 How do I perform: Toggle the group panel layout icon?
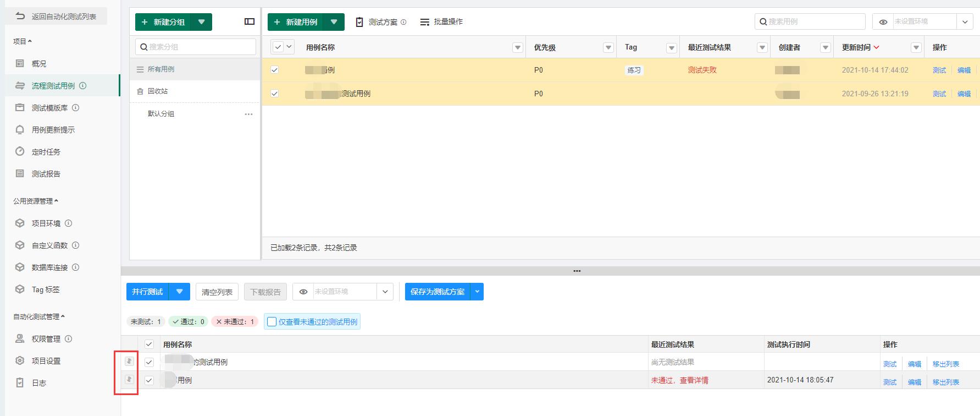250,21
